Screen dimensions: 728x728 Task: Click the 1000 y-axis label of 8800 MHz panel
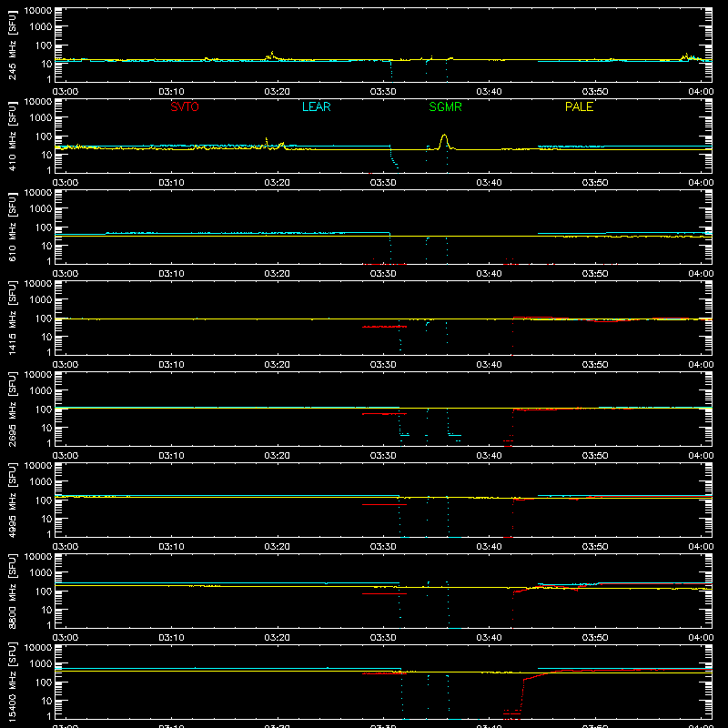41,573
